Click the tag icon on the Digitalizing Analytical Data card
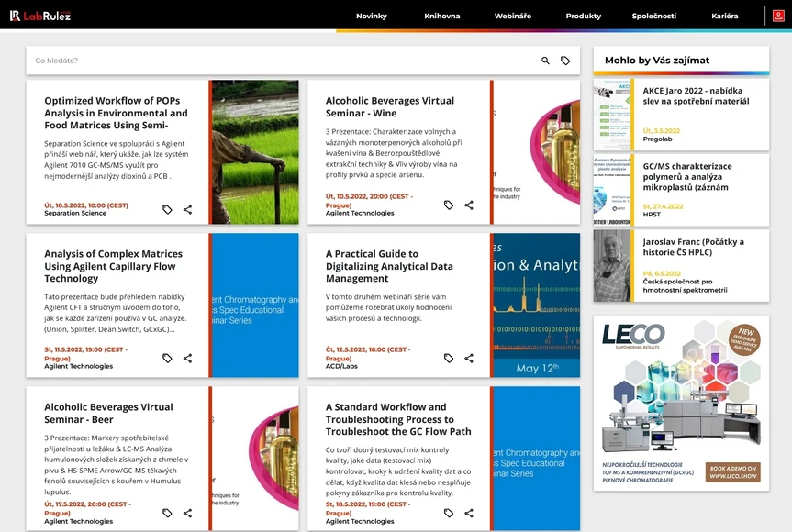 click(449, 358)
